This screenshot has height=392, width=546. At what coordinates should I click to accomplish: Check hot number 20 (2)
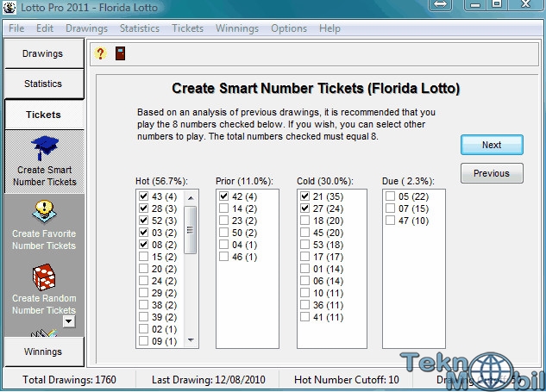click(x=143, y=269)
